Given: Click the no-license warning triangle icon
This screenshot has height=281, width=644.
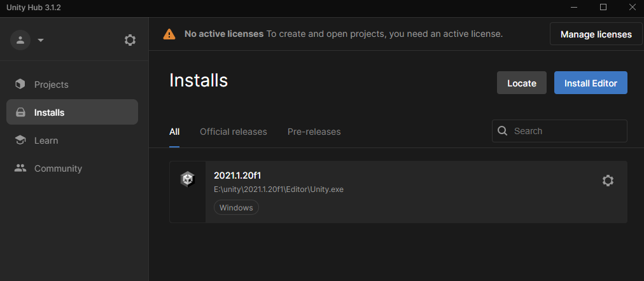Looking at the screenshot, I should coord(169,34).
